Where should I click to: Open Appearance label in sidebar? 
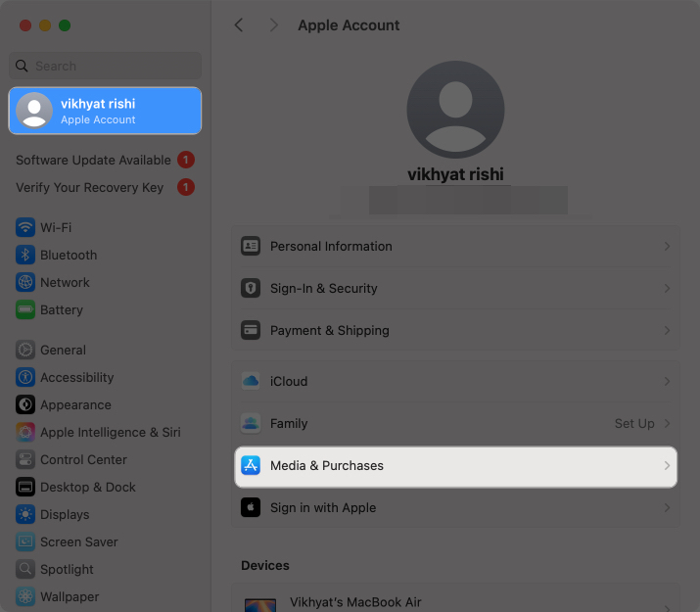tap(76, 404)
